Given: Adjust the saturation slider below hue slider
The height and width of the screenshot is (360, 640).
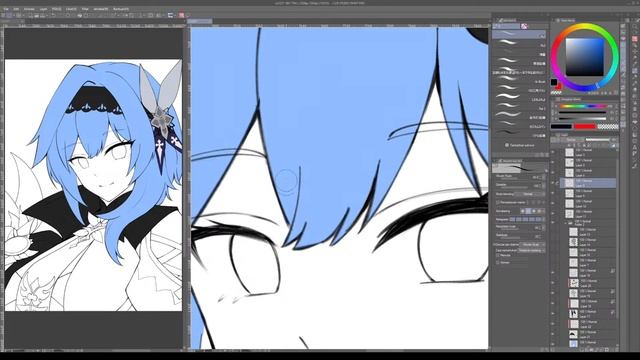Looking at the screenshot, I should (582, 112).
